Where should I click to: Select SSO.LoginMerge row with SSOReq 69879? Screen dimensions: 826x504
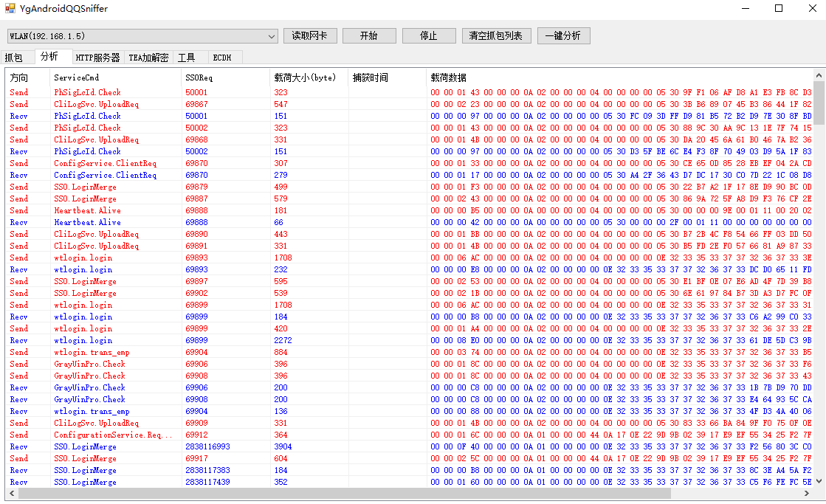(x=410, y=187)
